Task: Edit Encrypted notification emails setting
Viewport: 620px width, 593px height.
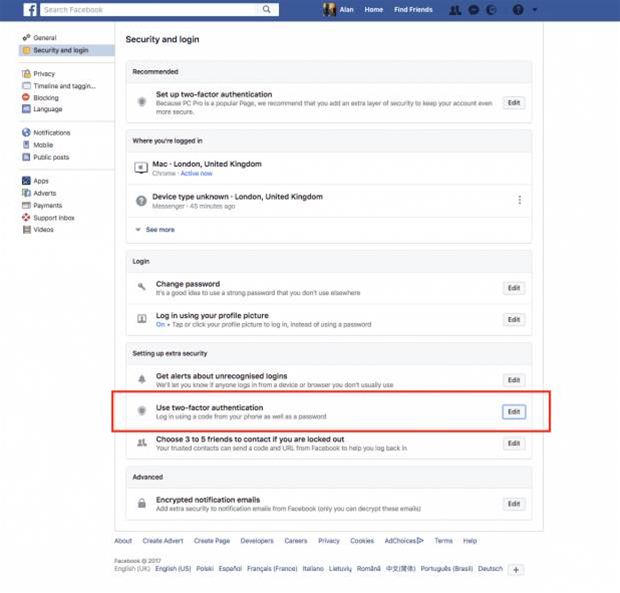Action: click(x=513, y=504)
